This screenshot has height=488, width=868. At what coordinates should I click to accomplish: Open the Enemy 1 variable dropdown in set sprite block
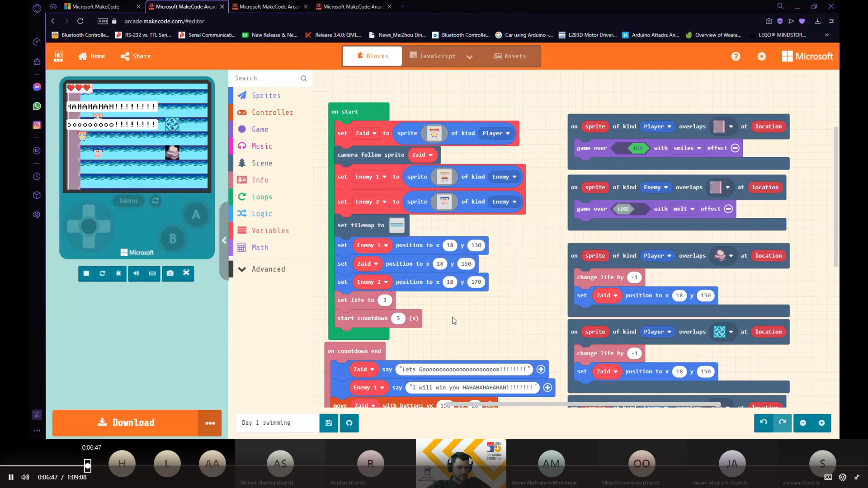tap(371, 177)
